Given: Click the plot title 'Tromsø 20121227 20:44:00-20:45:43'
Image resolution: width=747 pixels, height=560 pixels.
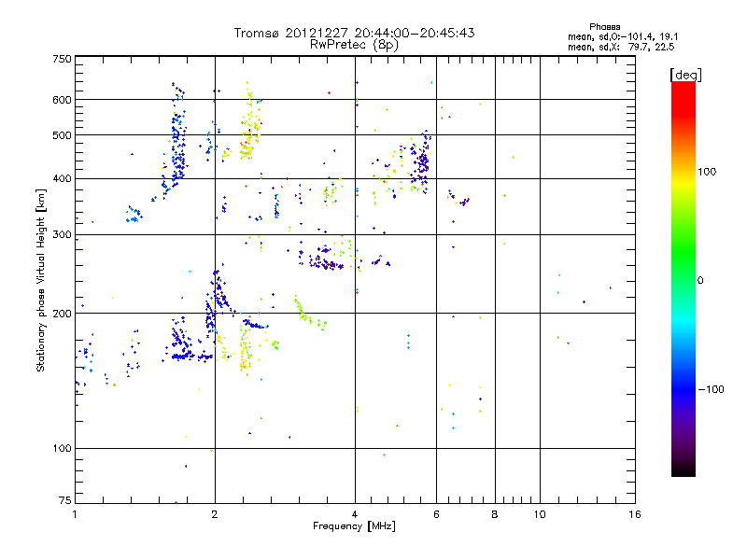Looking at the screenshot, I should pyautogui.click(x=354, y=33).
